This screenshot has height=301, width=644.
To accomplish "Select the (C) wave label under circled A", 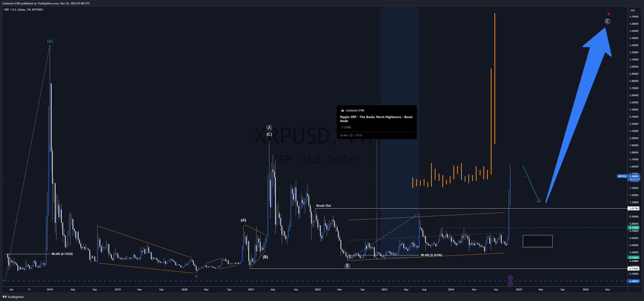I will coord(269,134).
